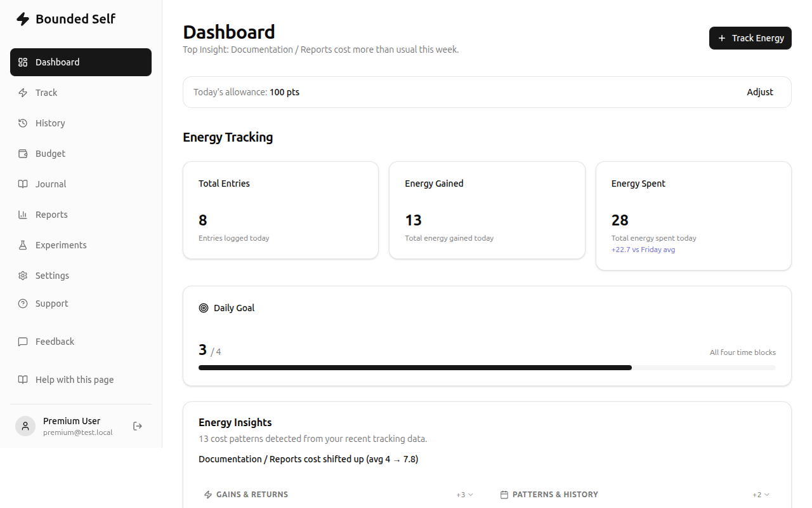Click the Adjust link for today's allowance
Image resolution: width=812 pixels, height=508 pixels.
pyautogui.click(x=760, y=92)
